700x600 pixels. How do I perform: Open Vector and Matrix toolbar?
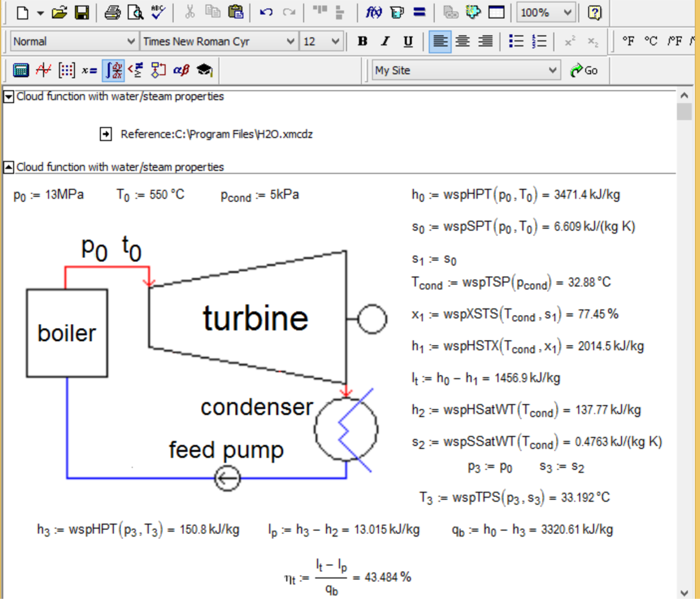point(66,70)
